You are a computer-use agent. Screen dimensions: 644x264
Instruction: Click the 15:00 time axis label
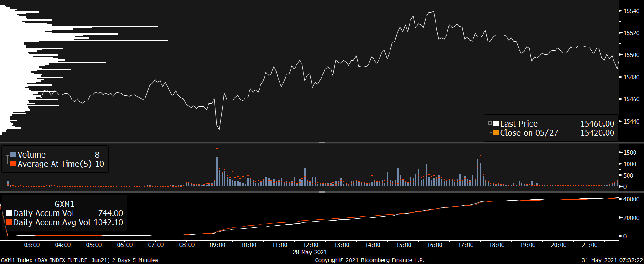404,245
